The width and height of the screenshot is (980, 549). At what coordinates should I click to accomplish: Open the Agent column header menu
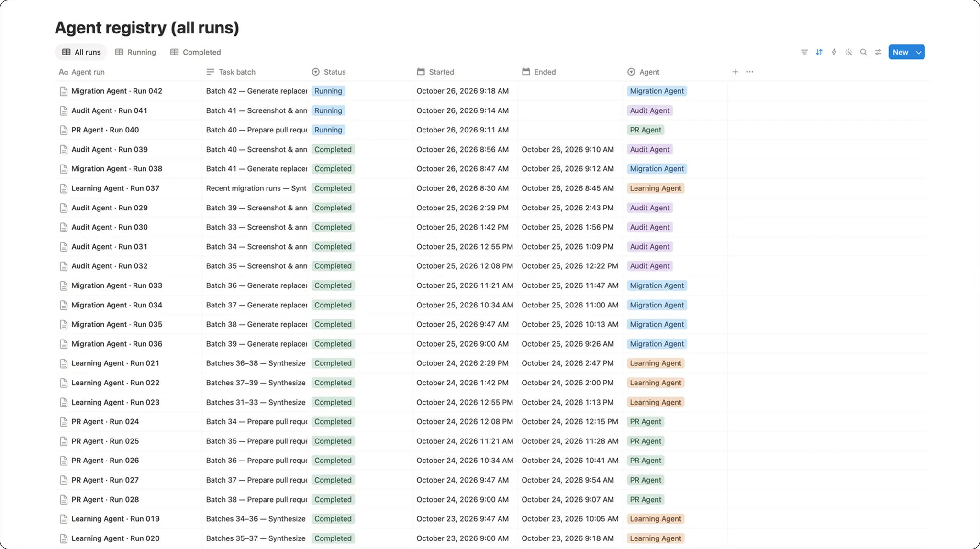[644, 72]
